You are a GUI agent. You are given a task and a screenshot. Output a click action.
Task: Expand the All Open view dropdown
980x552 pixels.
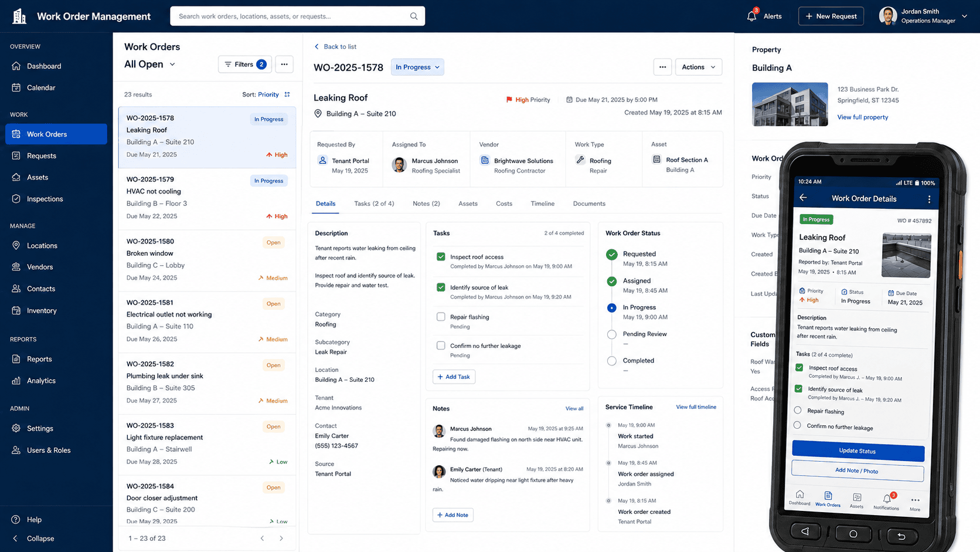tap(149, 65)
